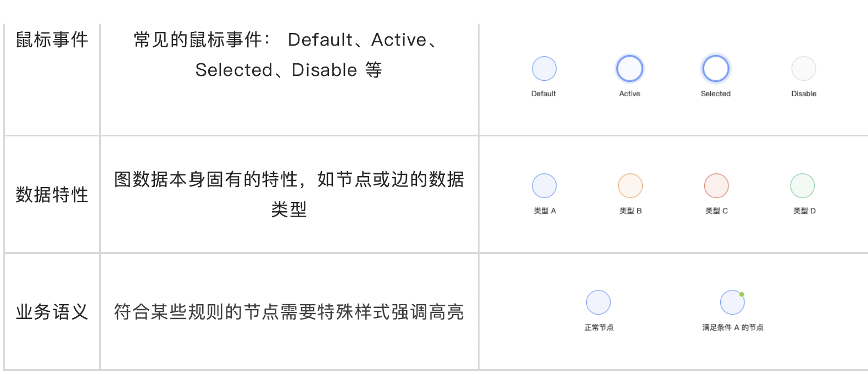Click the 业务语义 row header cell

(x=52, y=312)
